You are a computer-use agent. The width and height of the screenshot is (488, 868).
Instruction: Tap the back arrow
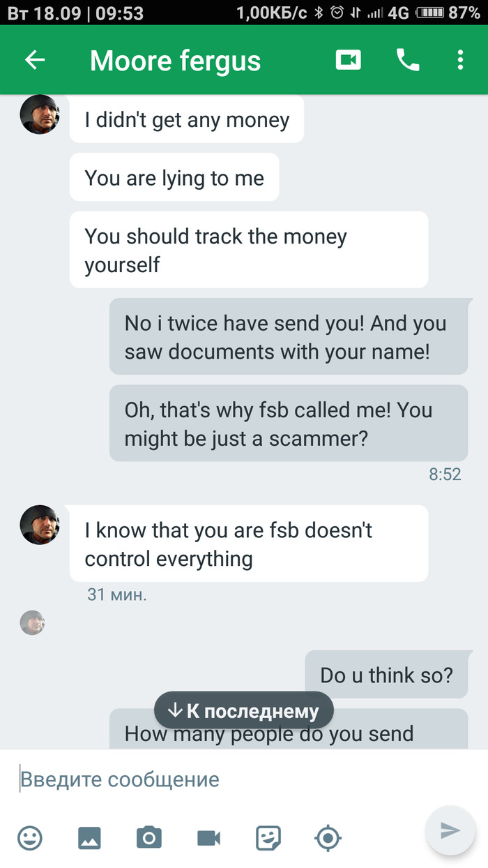35,61
